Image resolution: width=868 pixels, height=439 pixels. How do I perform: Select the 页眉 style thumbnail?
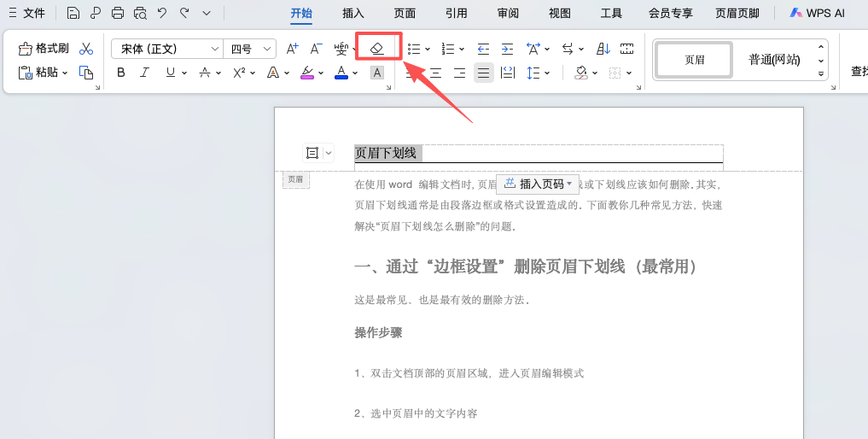(694, 60)
